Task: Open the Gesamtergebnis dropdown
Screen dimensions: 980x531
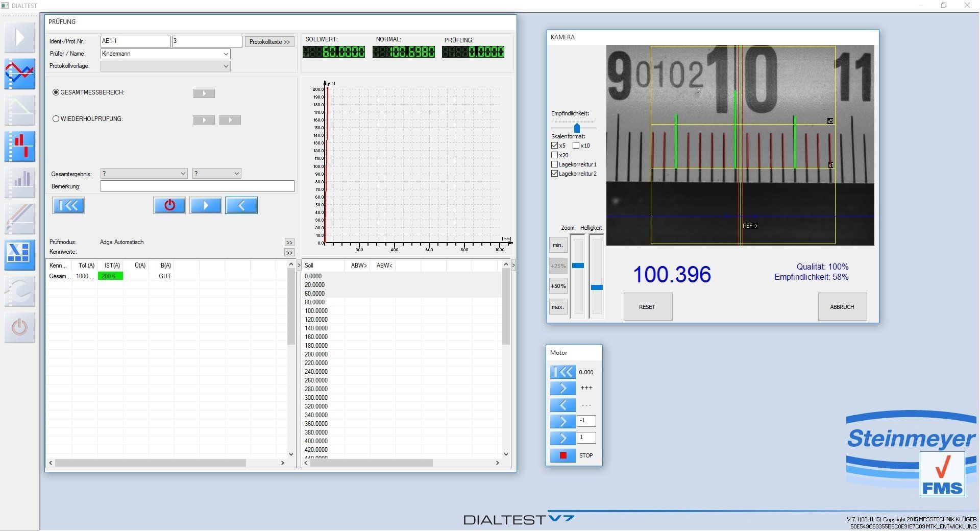Action: coord(144,174)
